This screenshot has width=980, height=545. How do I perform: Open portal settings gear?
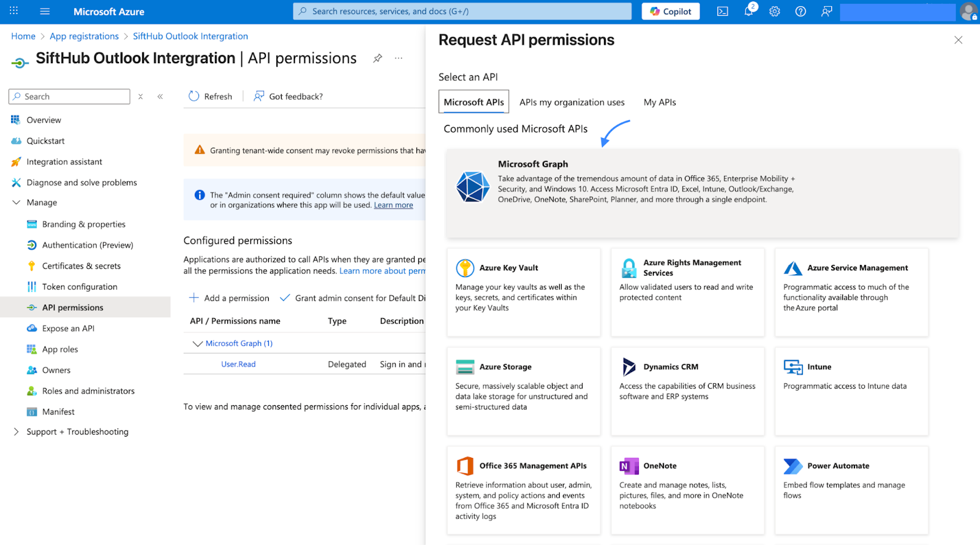click(x=775, y=12)
